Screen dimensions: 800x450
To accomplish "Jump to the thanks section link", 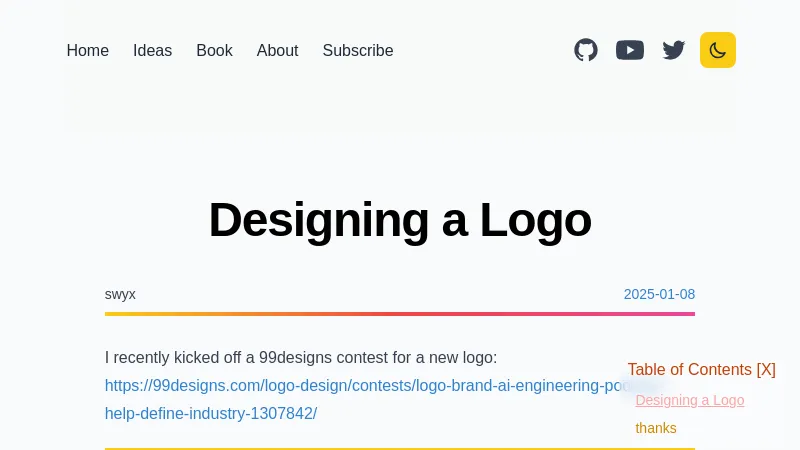I will pos(656,428).
